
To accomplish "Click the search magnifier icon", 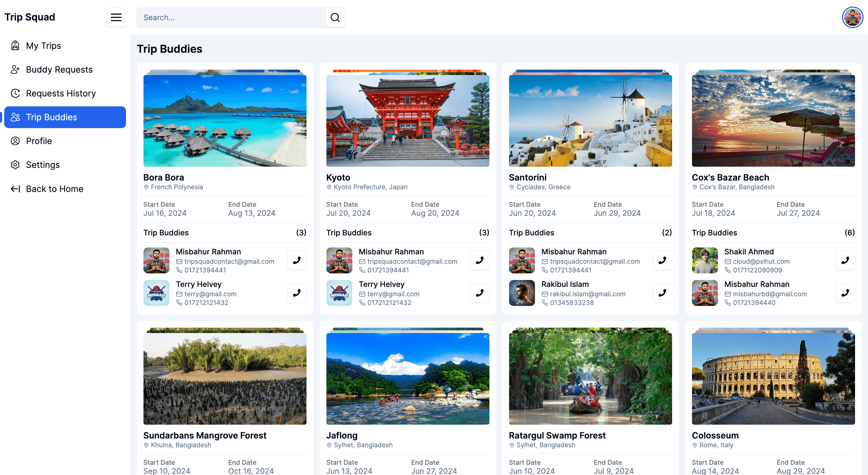I will (335, 17).
